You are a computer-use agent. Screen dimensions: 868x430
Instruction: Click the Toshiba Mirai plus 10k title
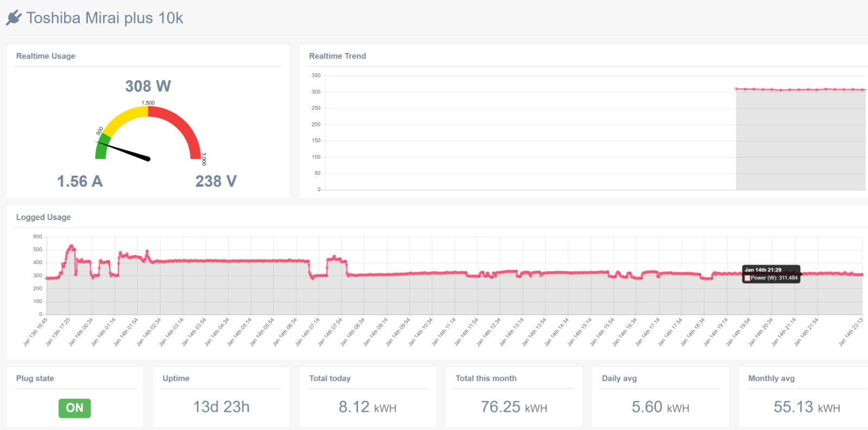(105, 18)
